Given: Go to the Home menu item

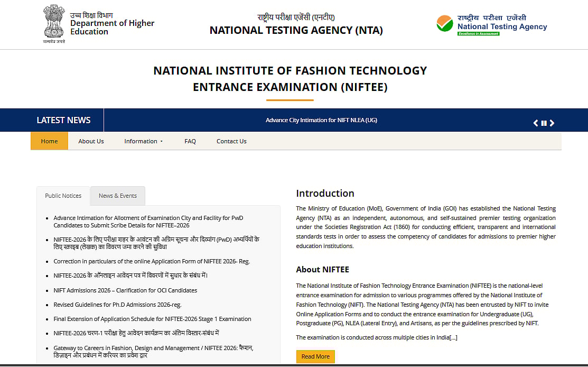Looking at the screenshot, I should coord(49,141).
